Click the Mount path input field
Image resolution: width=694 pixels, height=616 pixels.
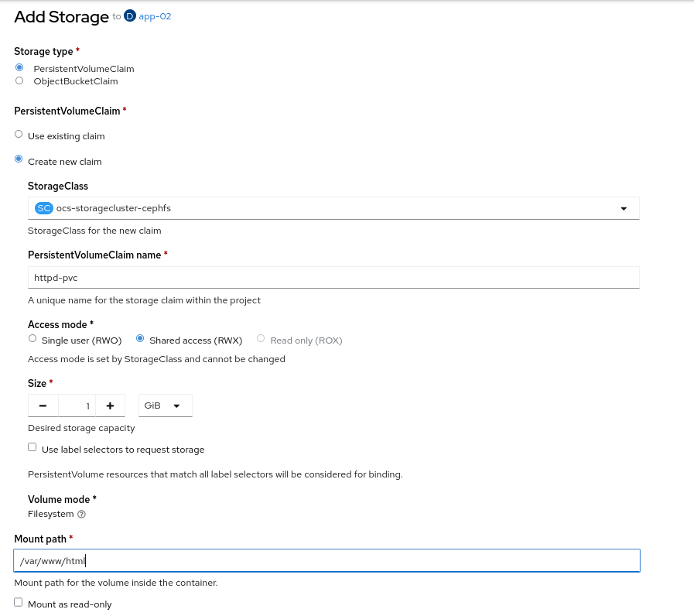(x=327, y=560)
